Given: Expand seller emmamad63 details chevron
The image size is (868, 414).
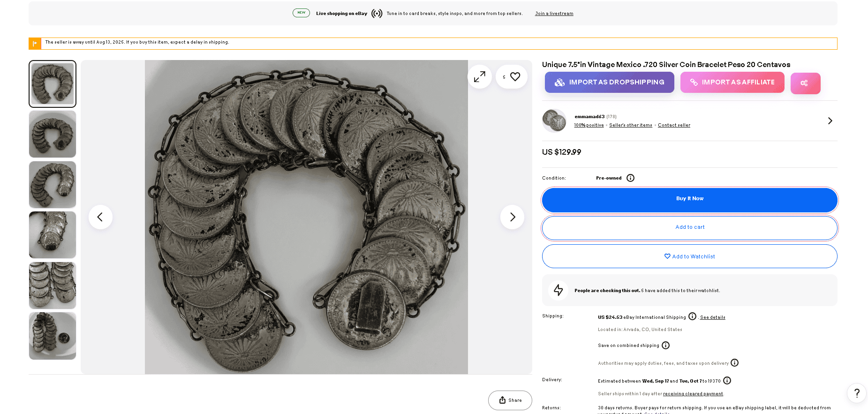Looking at the screenshot, I should pyautogui.click(x=830, y=121).
